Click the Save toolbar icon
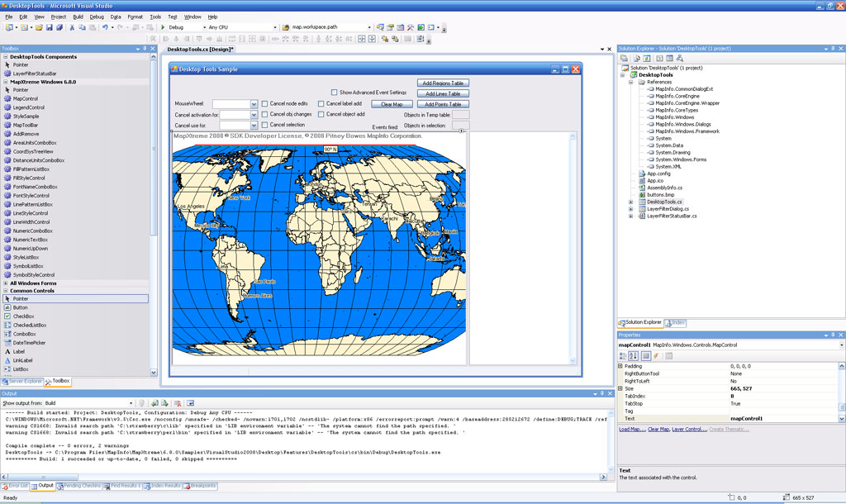Screen dimensions: 846x504 click(x=49, y=27)
